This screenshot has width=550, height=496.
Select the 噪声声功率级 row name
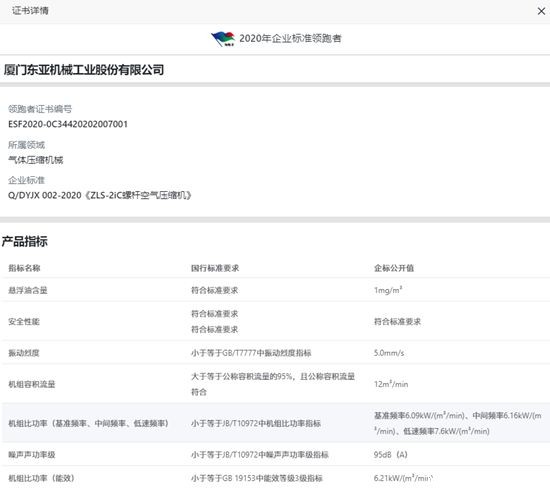pyautogui.click(x=32, y=455)
